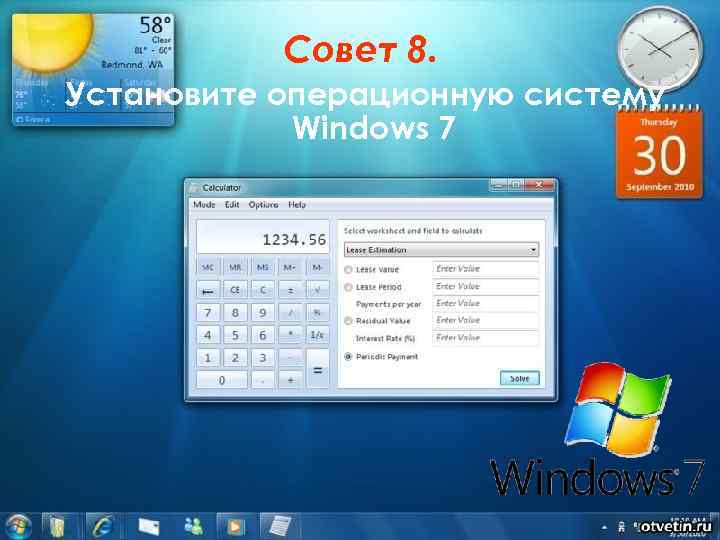
Task: Click the digit 5 key
Action: click(x=235, y=335)
